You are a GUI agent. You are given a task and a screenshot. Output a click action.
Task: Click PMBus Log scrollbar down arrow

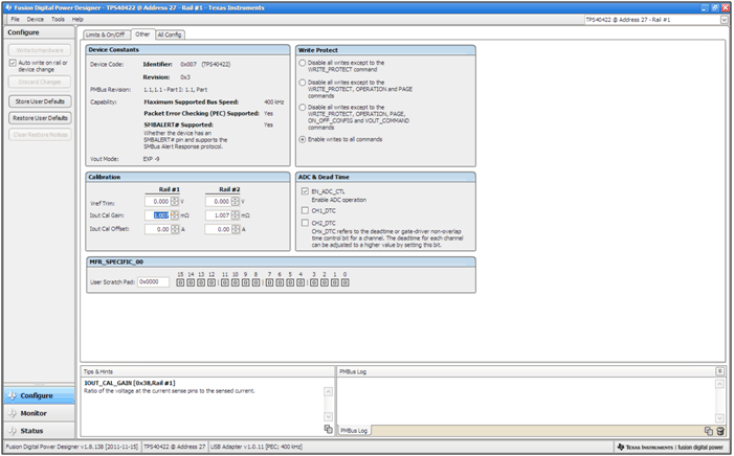(x=720, y=418)
